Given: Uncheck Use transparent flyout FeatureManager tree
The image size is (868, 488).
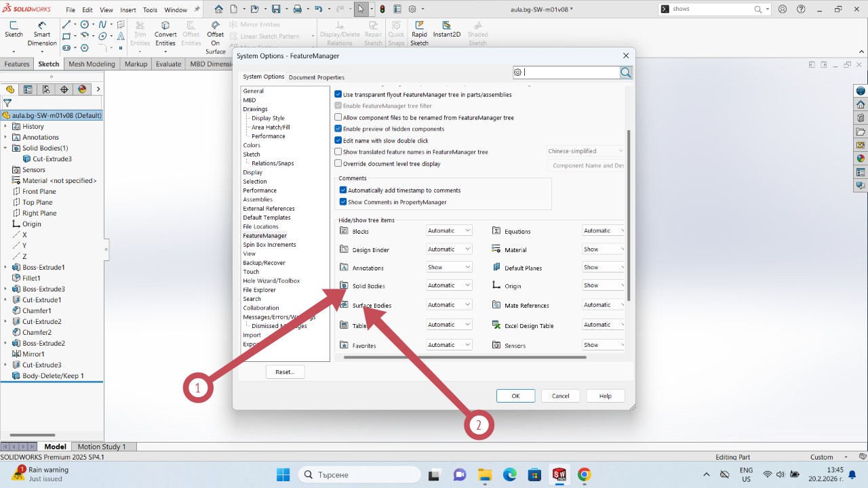Looking at the screenshot, I should click(338, 94).
